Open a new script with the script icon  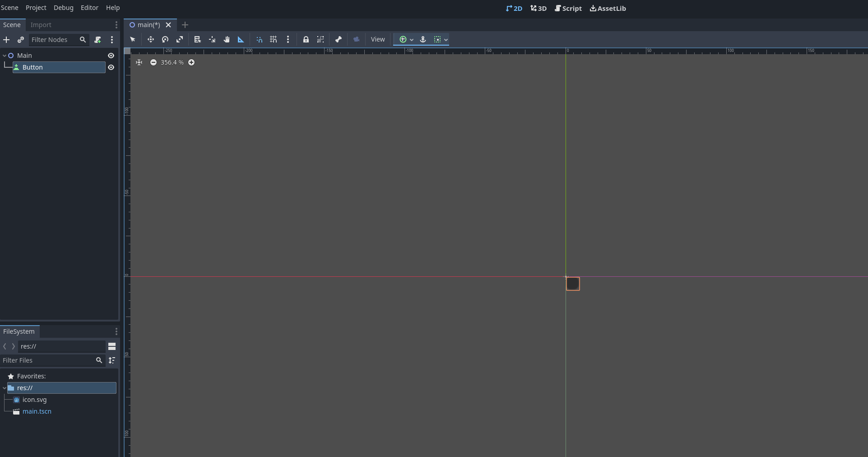97,40
